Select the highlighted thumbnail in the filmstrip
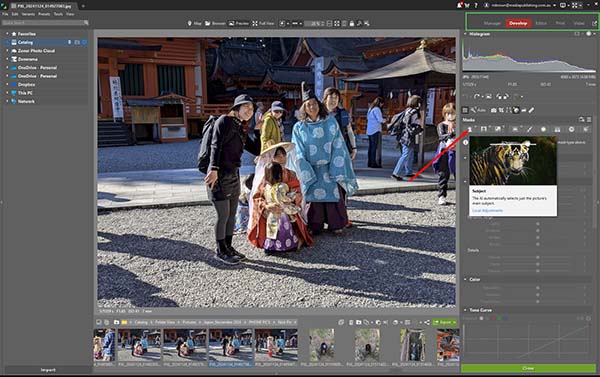Image resolution: width=600 pixels, height=377 pixels. tap(230, 348)
